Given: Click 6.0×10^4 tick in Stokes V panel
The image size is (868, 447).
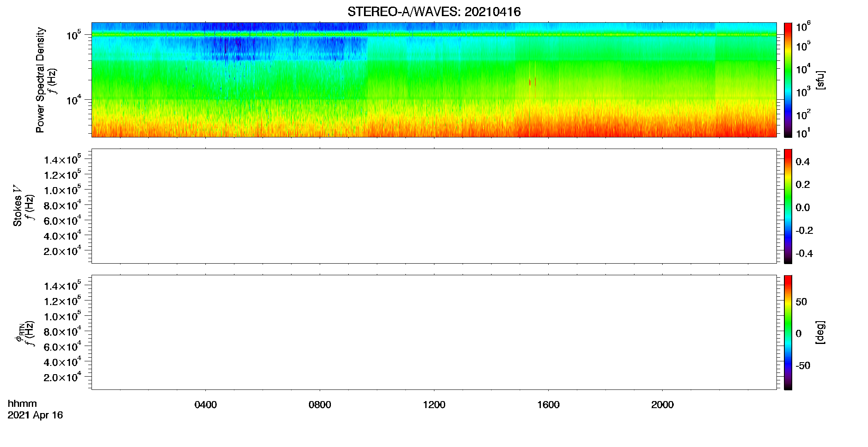Looking at the screenshot, I should tap(63, 220).
